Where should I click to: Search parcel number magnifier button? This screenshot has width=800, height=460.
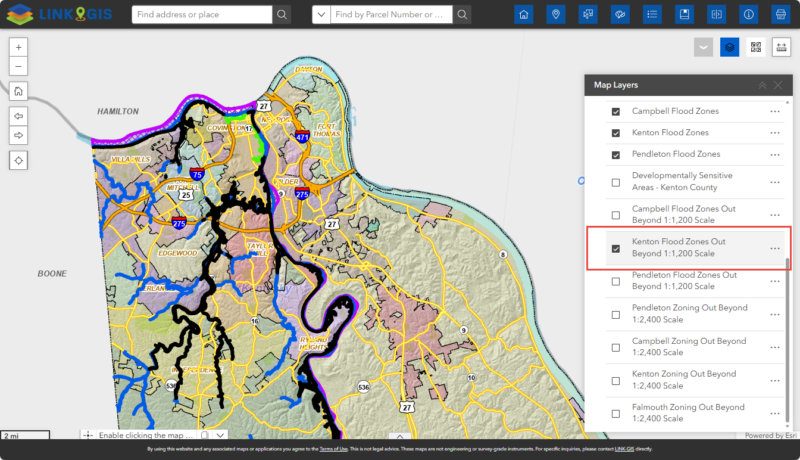coord(462,14)
